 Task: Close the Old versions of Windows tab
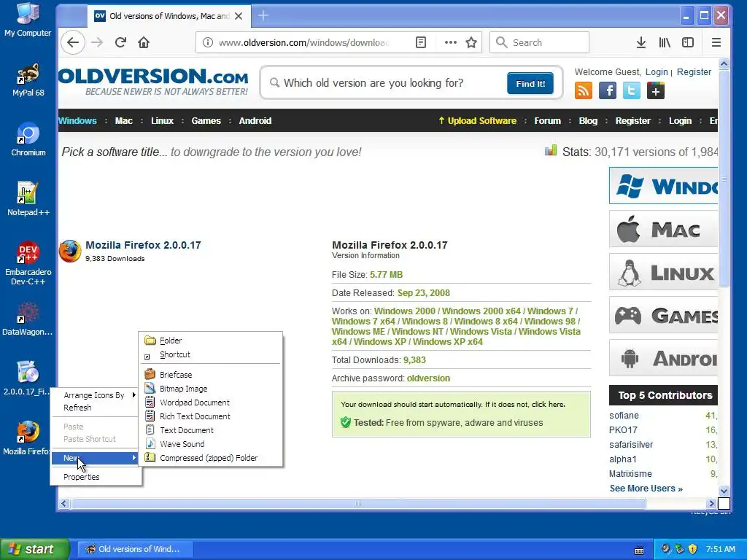pyautogui.click(x=239, y=16)
